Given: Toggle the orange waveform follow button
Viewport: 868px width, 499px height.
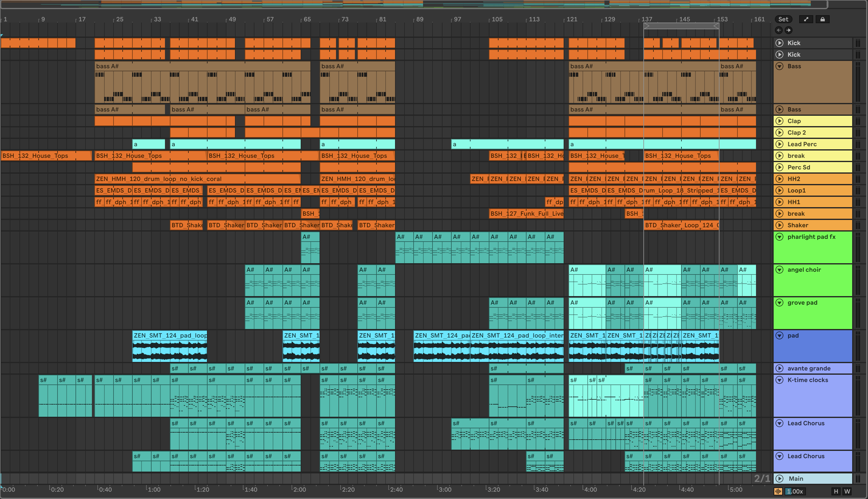Looking at the screenshot, I should (x=778, y=491).
